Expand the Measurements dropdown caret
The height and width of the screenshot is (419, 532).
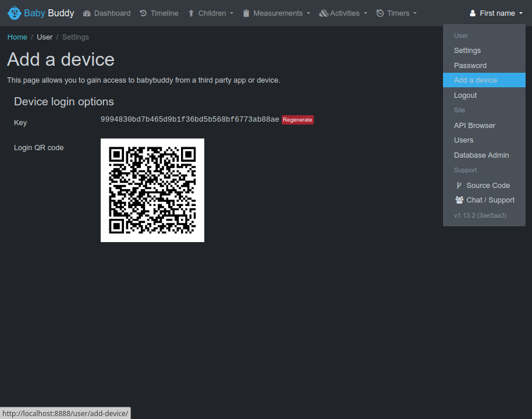point(308,13)
